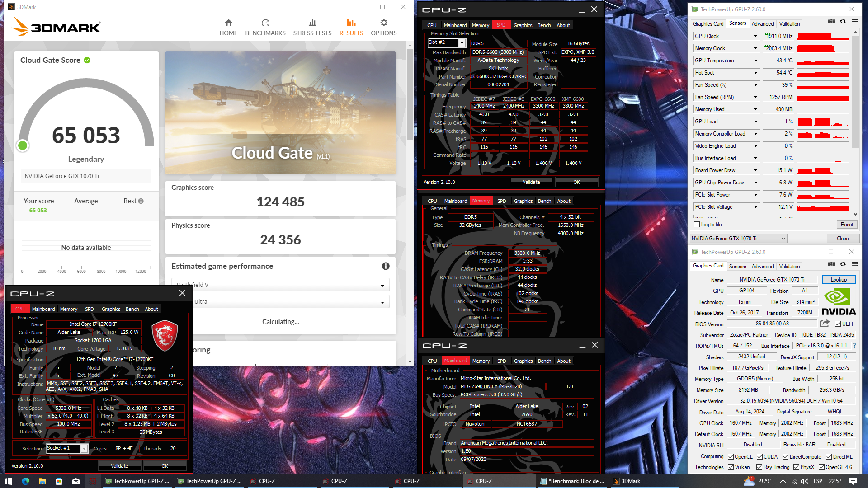Image resolution: width=868 pixels, height=488 pixels.
Task: Refresh sensors in upper GPU-Z window
Action: click(x=843, y=21)
